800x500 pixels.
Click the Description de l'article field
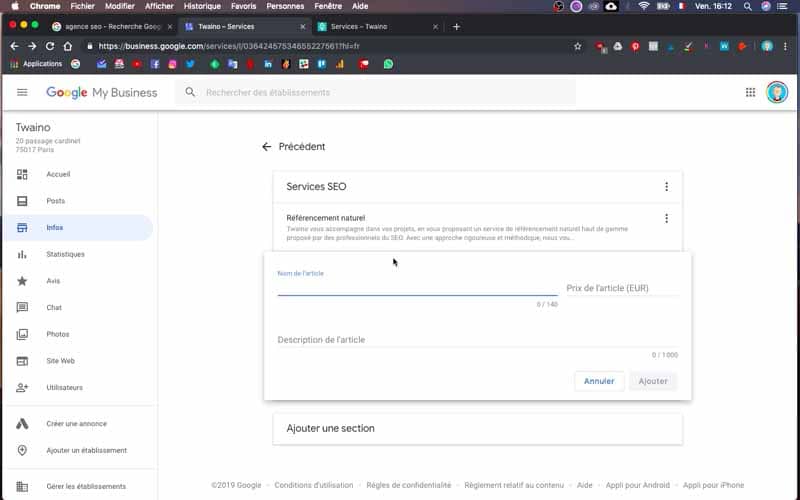[x=478, y=340]
